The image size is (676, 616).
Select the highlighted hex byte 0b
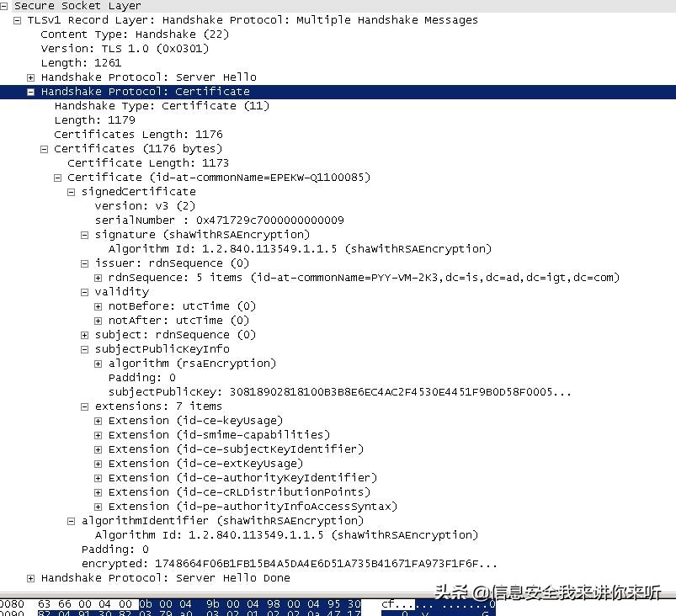click(x=145, y=604)
